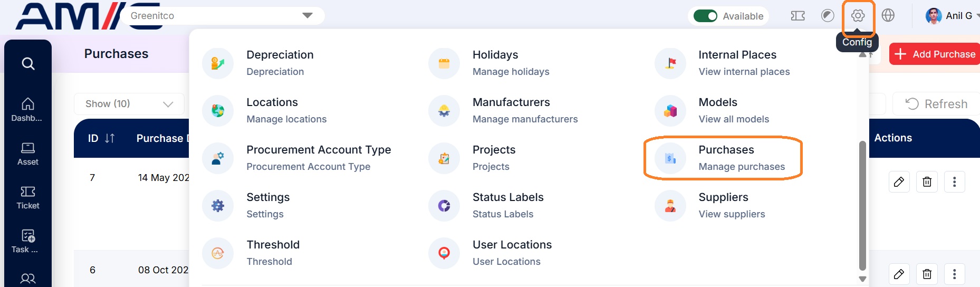This screenshot has height=287, width=980.
Task: Toggle the dark mode contrast icon
Action: pyautogui.click(x=828, y=16)
